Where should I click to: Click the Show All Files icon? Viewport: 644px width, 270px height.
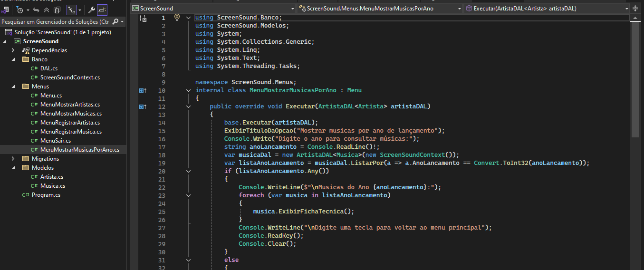57,10
